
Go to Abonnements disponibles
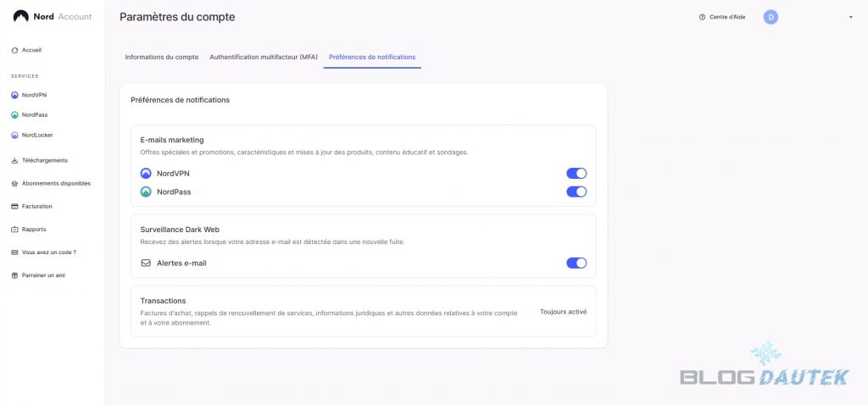[x=55, y=183]
